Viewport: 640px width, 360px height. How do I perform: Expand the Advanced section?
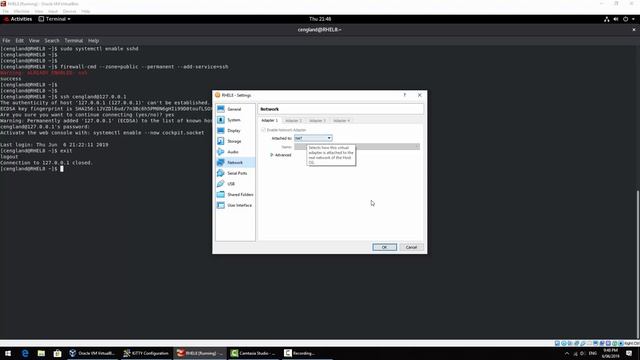280,155
